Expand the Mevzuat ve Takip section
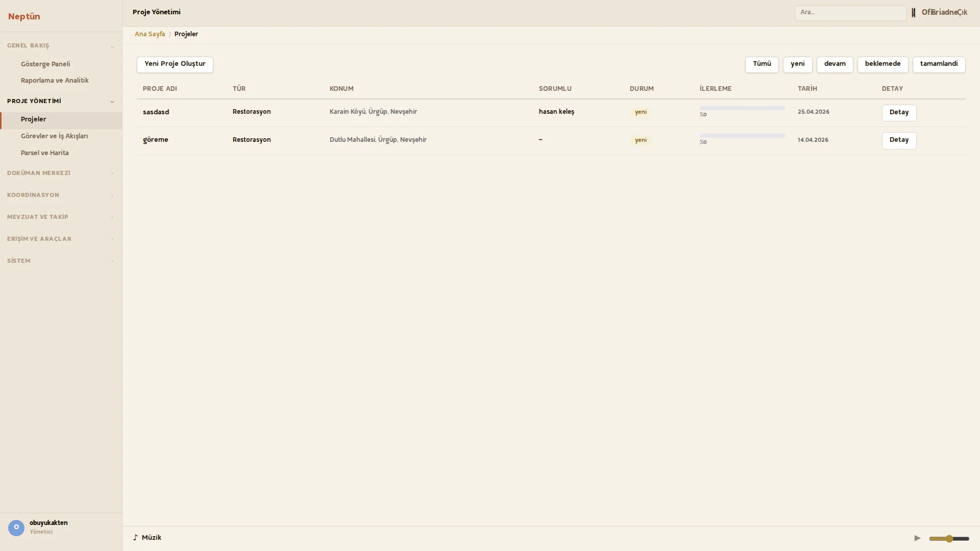980x551 pixels. pos(61,217)
